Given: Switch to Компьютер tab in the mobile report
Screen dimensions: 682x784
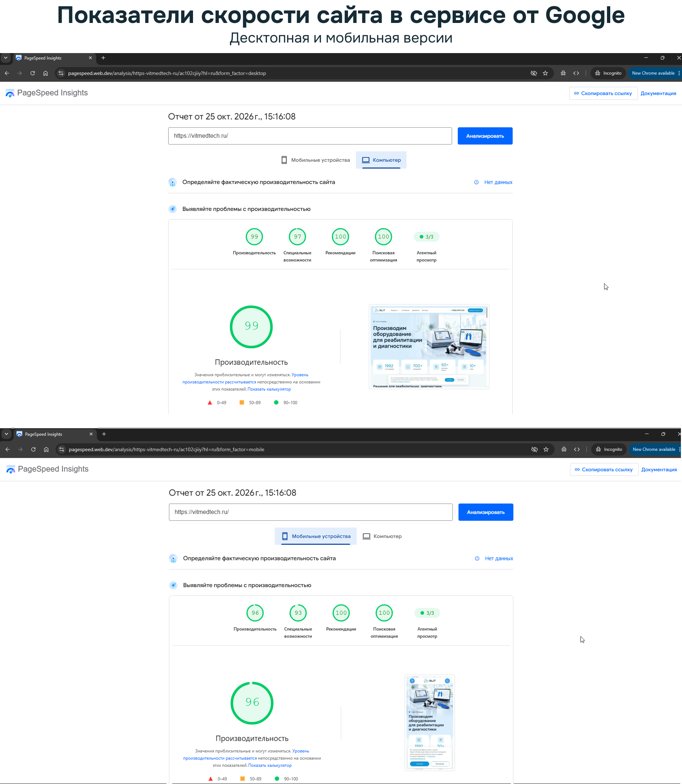Looking at the screenshot, I should tap(382, 537).
